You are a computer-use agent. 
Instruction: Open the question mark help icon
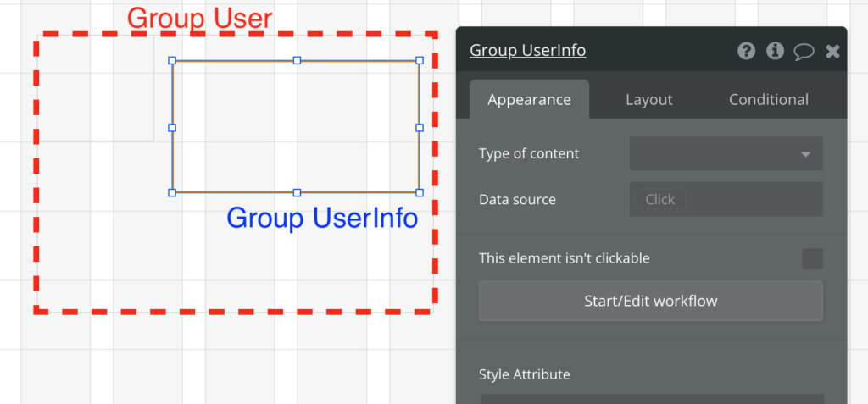point(746,51)
